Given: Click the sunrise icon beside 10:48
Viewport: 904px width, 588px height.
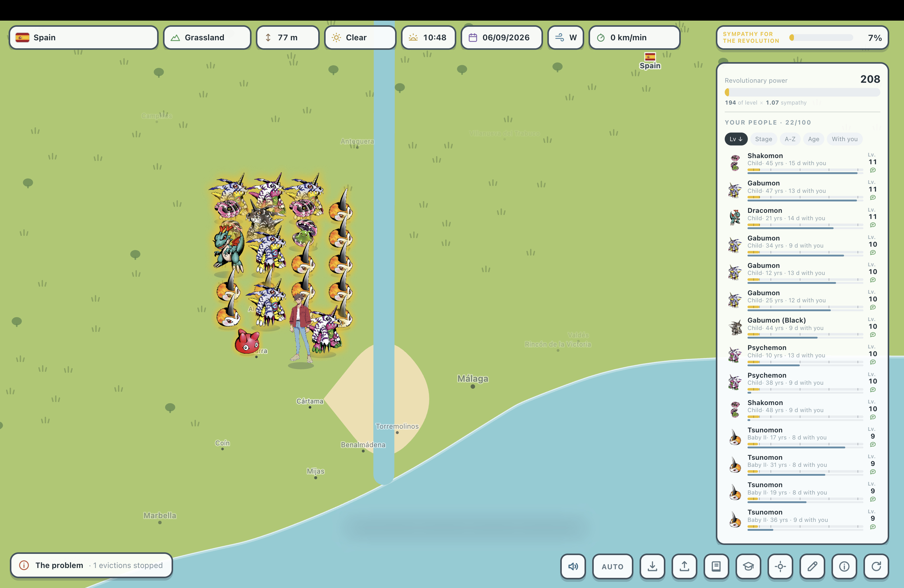Looking at the screenshot, I should point(413,38).
